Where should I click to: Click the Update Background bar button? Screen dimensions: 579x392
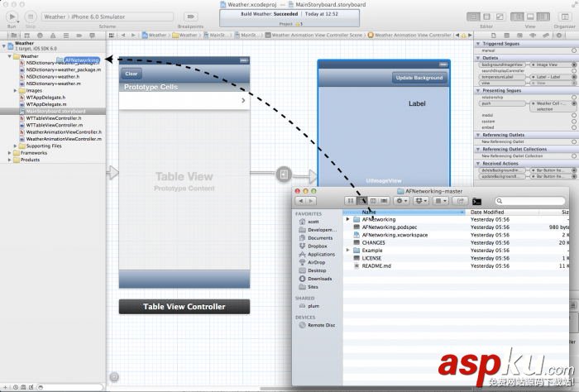point(419,78)
